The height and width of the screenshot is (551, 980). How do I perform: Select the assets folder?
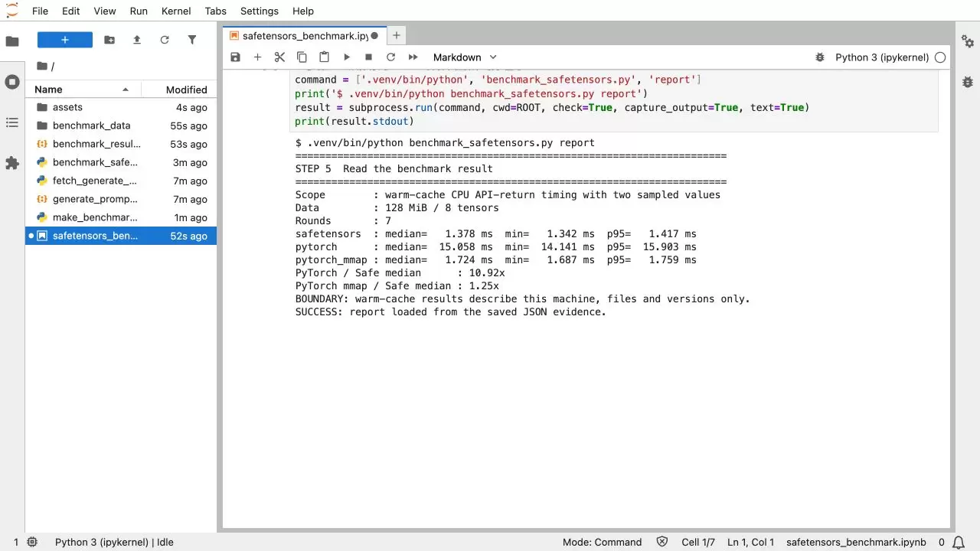(121, 107)
